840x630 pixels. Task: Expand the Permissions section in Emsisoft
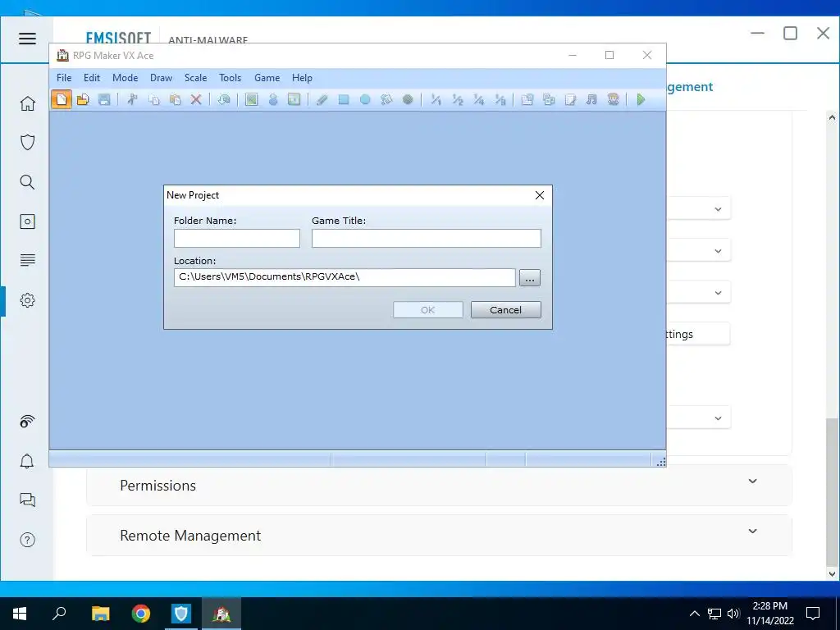coord(439,485)
